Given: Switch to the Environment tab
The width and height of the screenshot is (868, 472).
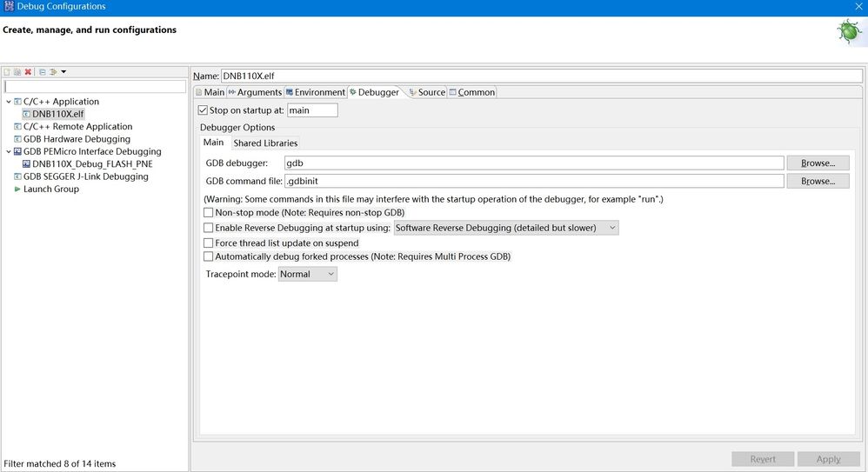Looking at the screenshot, I should point(315,92).
